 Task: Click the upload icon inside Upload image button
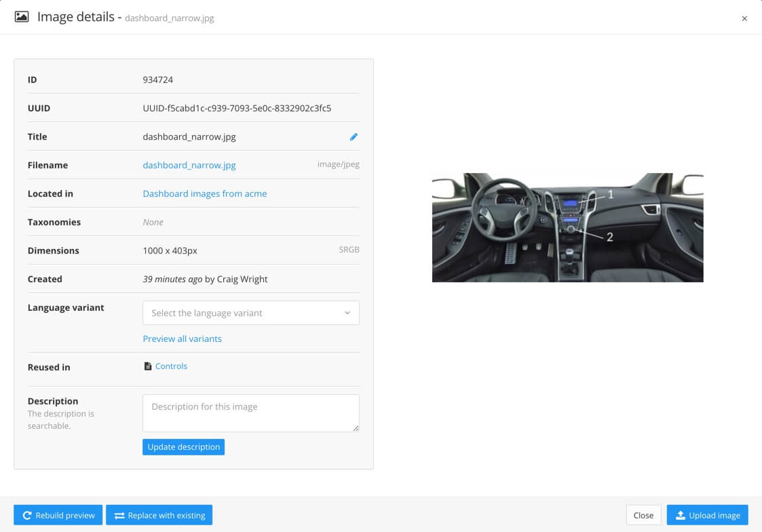681,515
